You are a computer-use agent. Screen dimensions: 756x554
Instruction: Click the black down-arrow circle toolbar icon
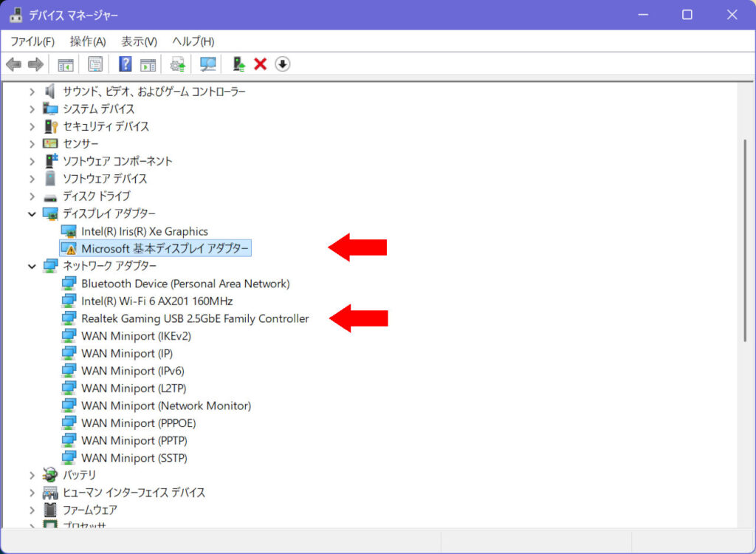pyautogui.click(x=282, y=64)
